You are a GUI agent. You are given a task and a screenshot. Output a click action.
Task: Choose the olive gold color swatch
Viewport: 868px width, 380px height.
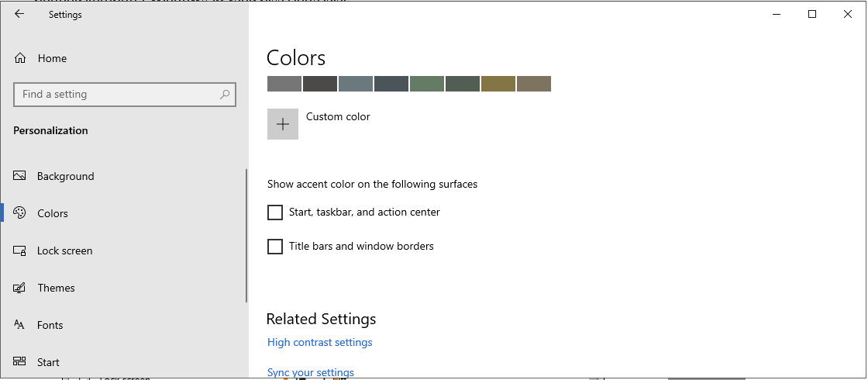498,84
